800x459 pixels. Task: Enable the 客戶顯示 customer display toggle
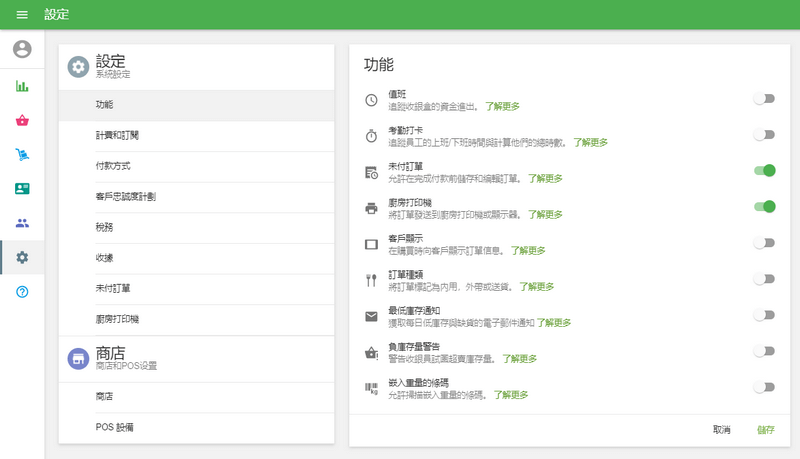point(764,243)
